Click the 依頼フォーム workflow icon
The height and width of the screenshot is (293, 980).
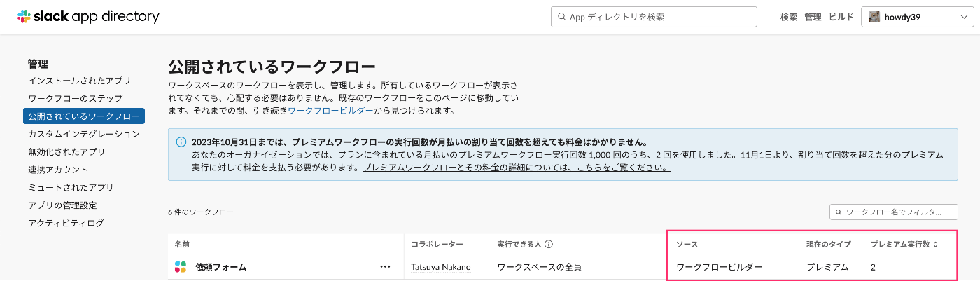click(x=181, y=267)
